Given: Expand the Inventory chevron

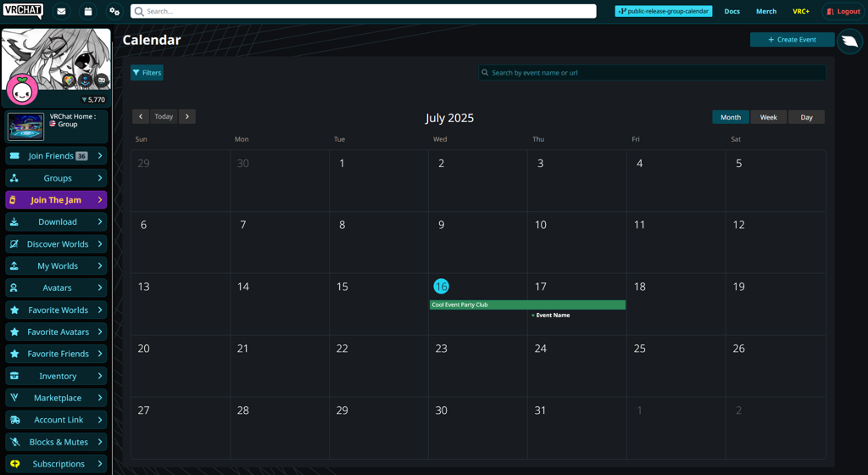Looking at the screenshot, I should click(100, 376).
